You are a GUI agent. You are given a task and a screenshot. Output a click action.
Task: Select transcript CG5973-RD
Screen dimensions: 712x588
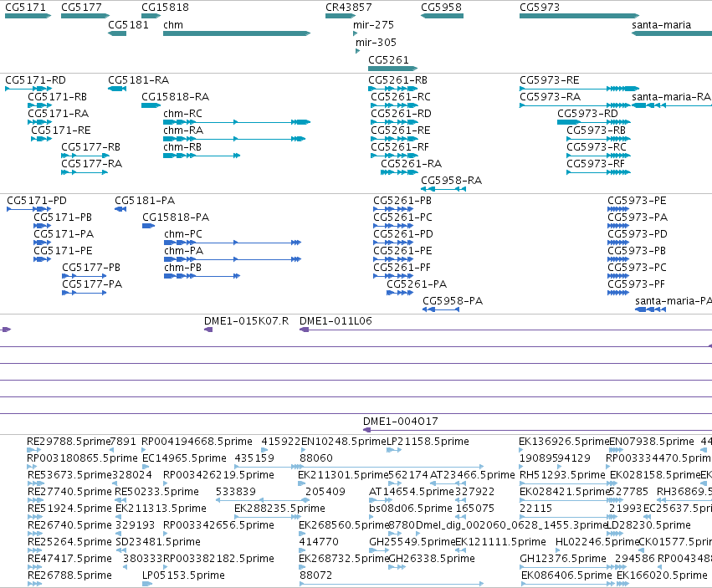(594, 122)
